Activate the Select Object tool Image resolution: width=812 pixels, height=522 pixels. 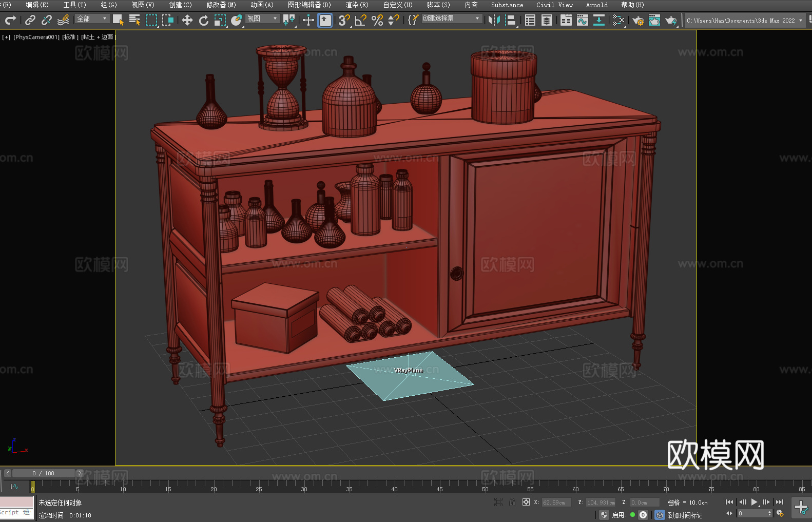(119, 20)
